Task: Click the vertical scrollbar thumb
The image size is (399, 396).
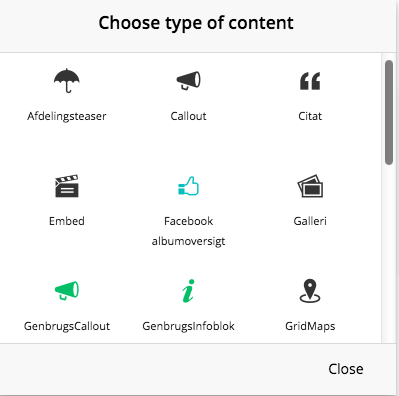Action: 389,112
